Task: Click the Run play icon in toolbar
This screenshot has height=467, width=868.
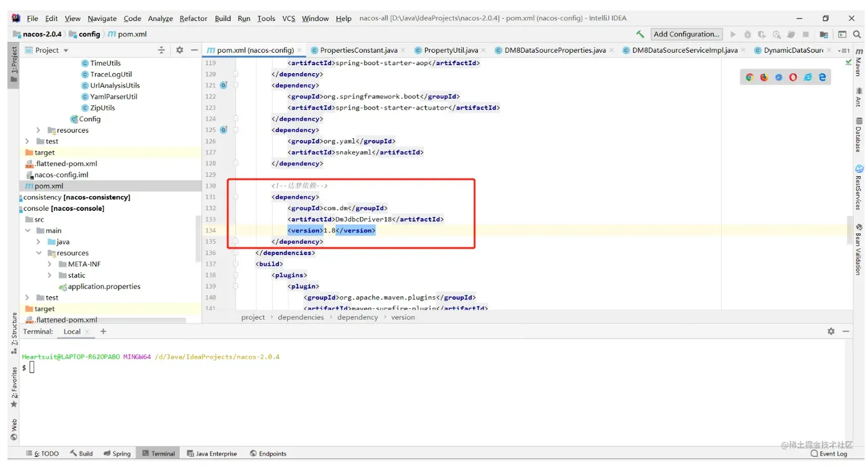Action: (x=733, y=35)
